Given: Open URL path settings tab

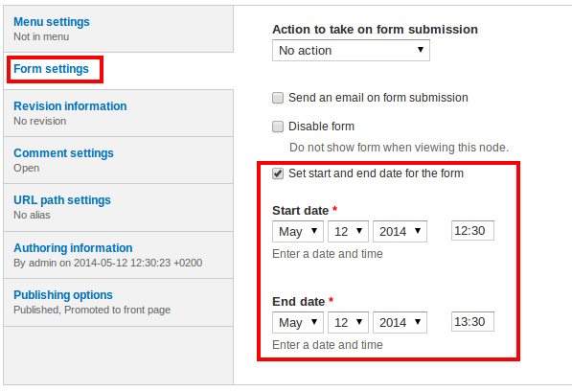Looking at the screenshot, I should pyautogui.click(x=62, y=200).
